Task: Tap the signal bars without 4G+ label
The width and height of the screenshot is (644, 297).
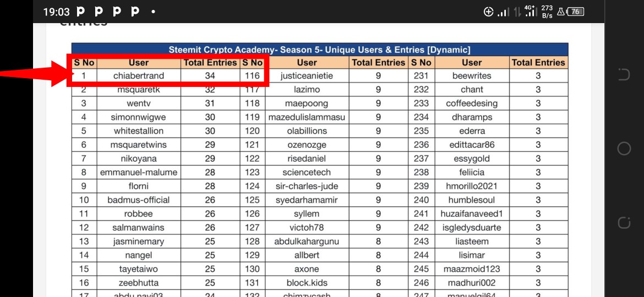Action: click(504, 12)
